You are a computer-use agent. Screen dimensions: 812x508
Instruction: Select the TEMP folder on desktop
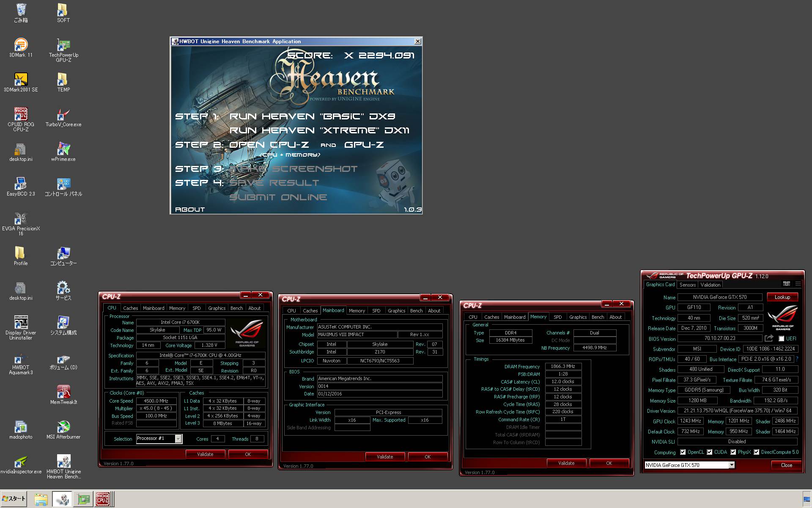[x=63, y=82]
